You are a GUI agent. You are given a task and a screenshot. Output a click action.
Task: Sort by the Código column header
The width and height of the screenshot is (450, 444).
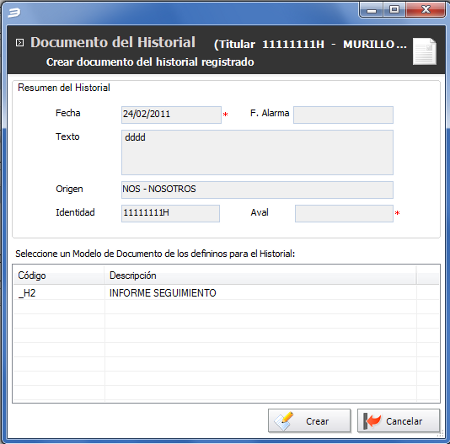coord(59,276)
